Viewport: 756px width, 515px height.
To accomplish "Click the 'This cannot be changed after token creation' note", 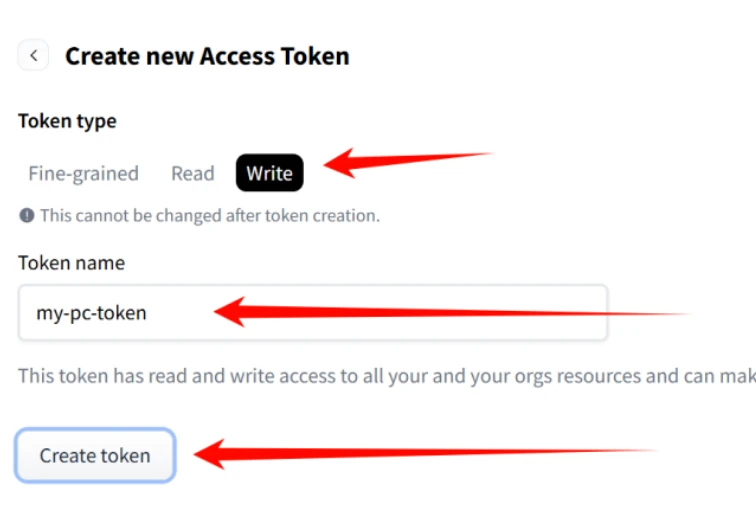I will point(209,215).
